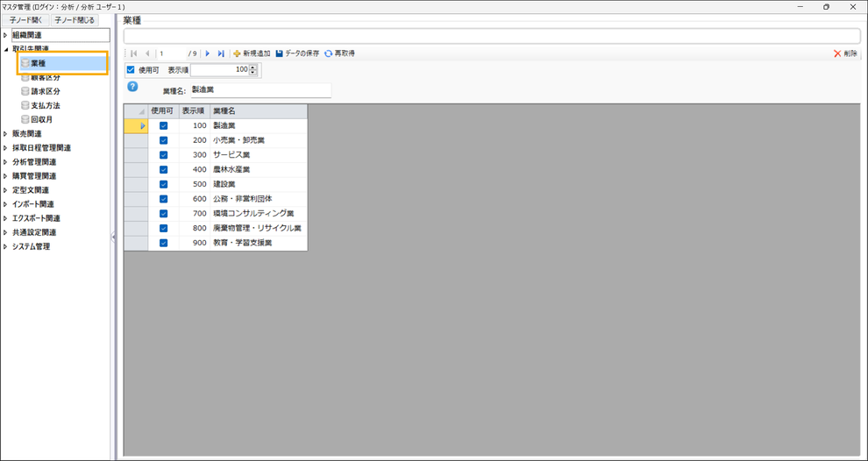868x461 pixels.
Task: Click 表示順 number field showing 100
Action: point(220,70)
